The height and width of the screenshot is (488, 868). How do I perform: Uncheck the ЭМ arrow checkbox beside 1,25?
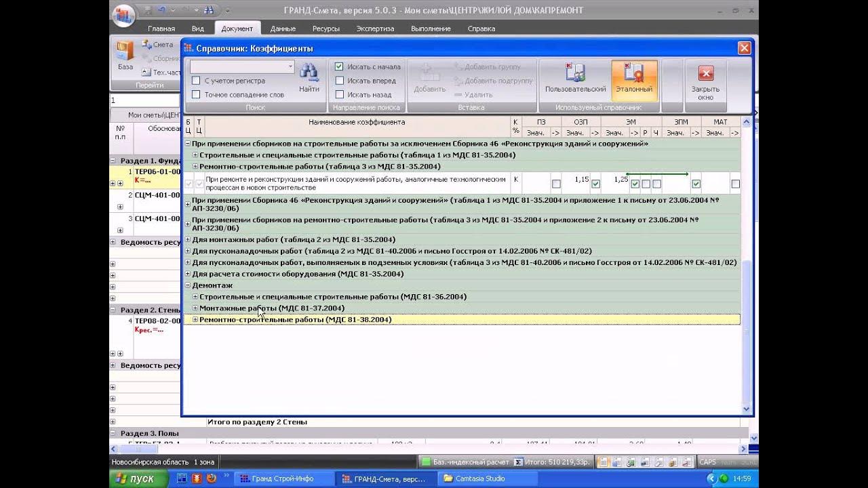(x=635, y=184)
